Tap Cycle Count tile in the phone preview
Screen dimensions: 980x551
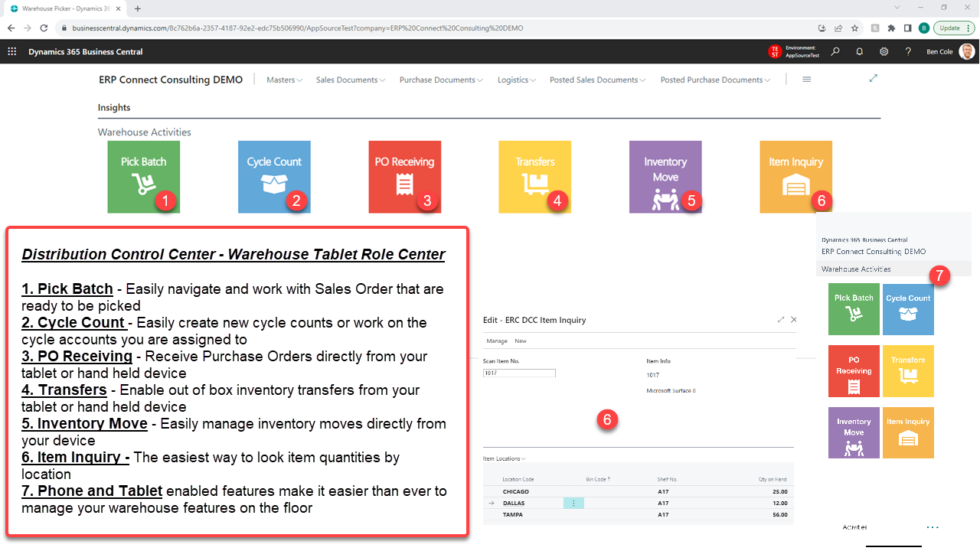[x=908, y=309]
